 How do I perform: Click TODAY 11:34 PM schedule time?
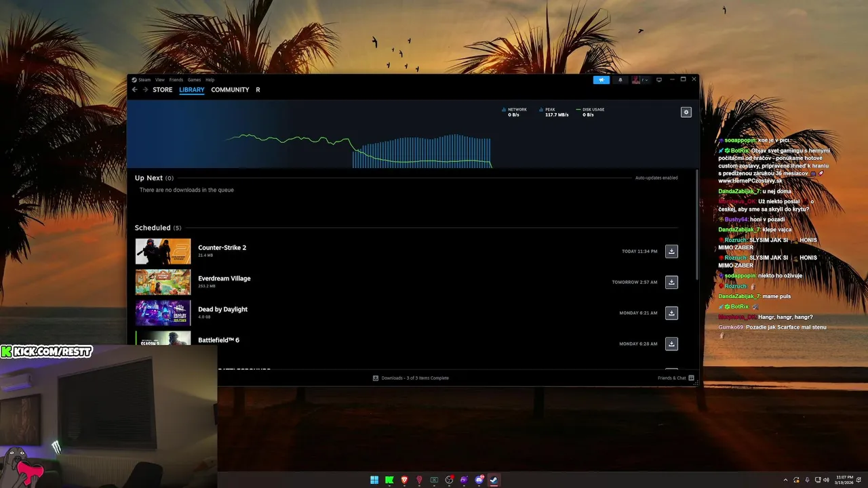pyautogui.click(x=639, y=251)
